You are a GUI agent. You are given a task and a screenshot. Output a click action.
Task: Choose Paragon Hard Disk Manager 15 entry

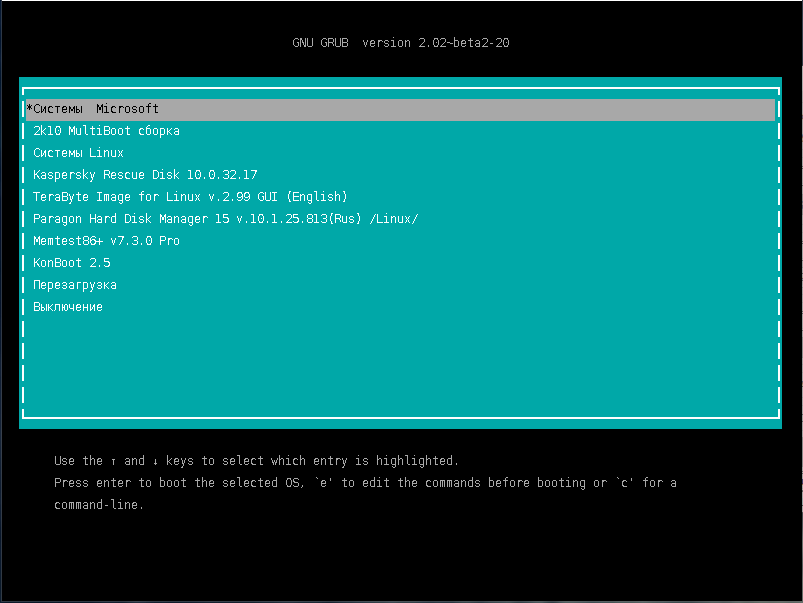pos(225,219)
